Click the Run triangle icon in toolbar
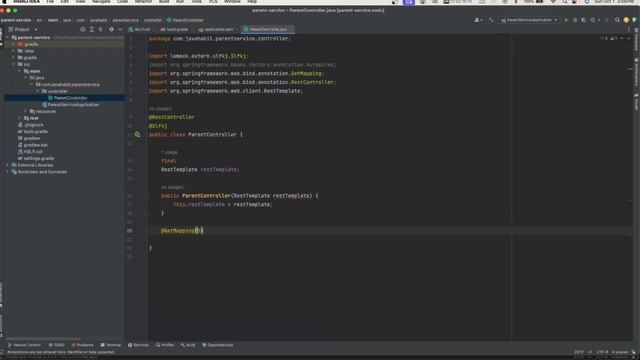This screenshot has width=640, height=360. tap(566, 20)
